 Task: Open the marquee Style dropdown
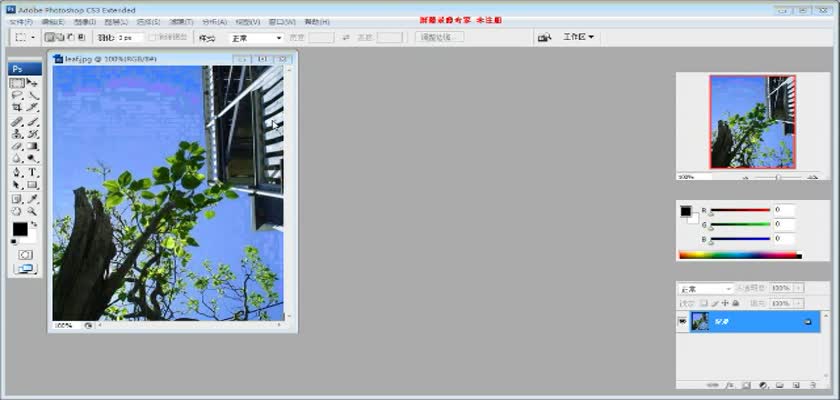pos(256,37)
